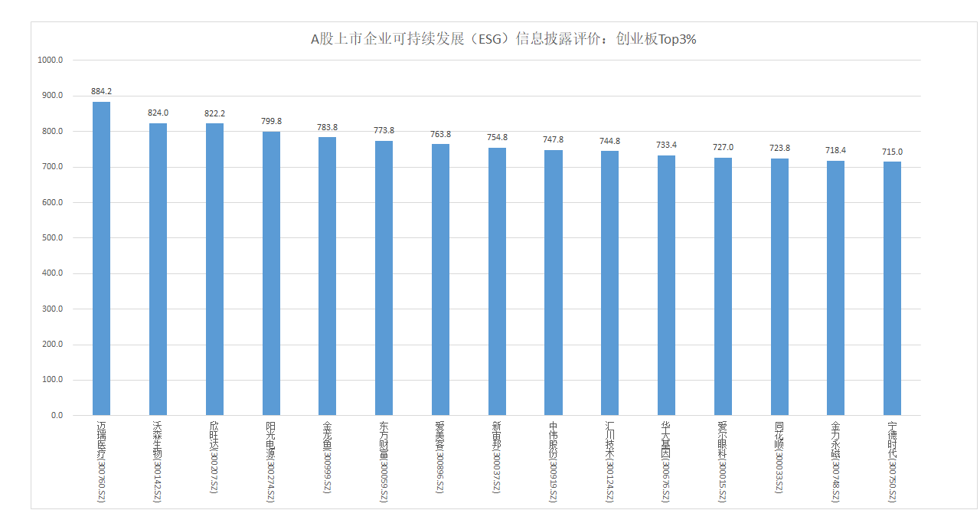Click the axis label 迈瑞医疗(300760.SZ)
The width and height of the screenshot is (980, 510).
(x=102, y=461)
